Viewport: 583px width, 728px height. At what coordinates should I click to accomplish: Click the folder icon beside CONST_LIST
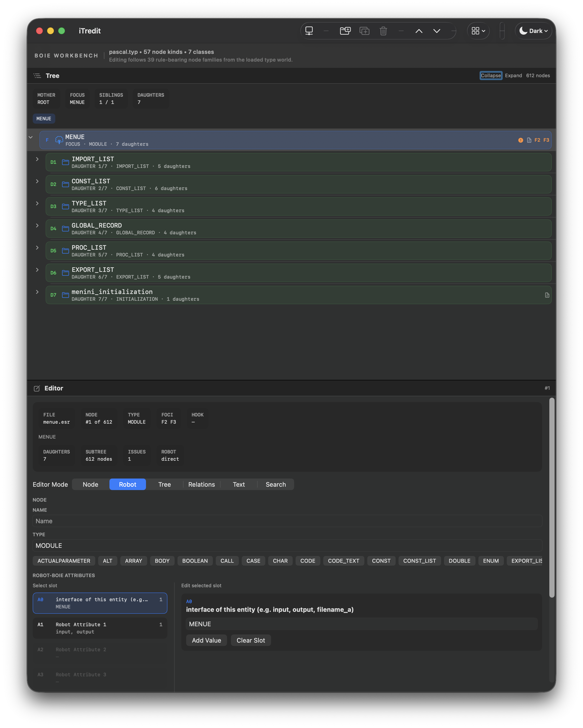pyautogui.click(x=65, y=184)
